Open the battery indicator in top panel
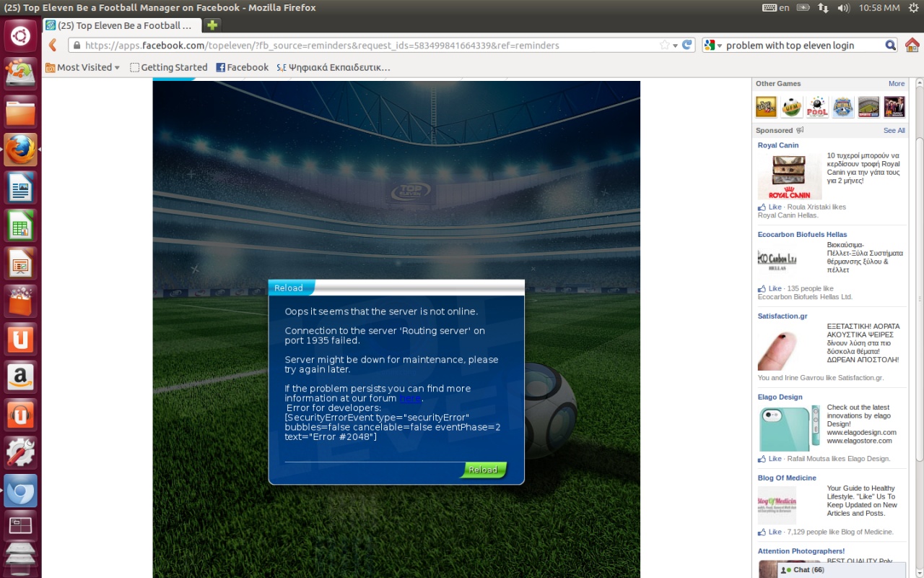Image resolution: width=924 pixels, height=578 pixels. tap(803, 8)
